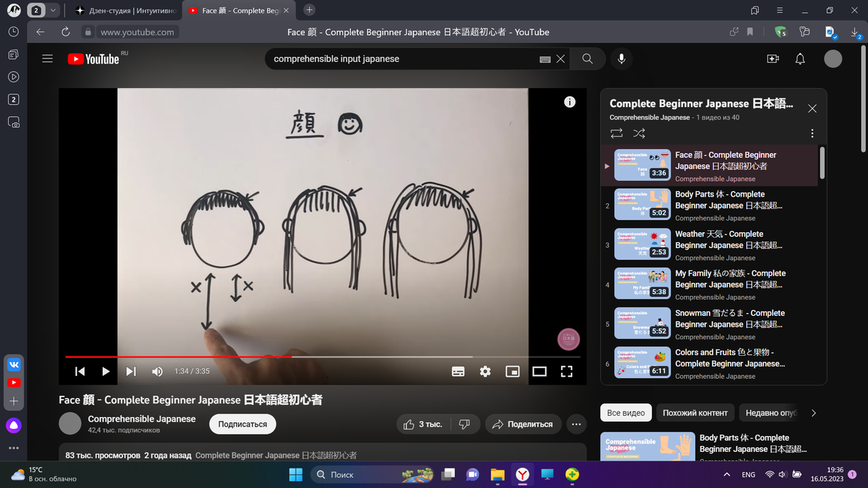Go back to the previous page

[41, 32]
